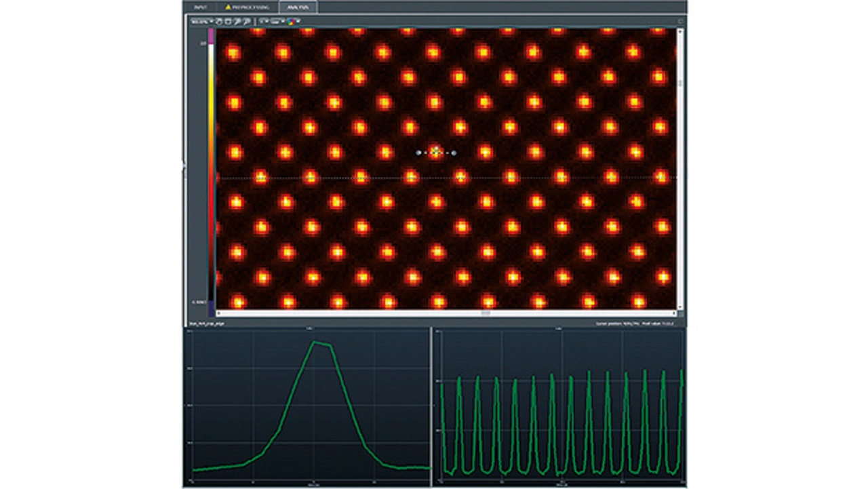
Task: Click the panel options icon at top right
Action: click(x=680, y=21)
